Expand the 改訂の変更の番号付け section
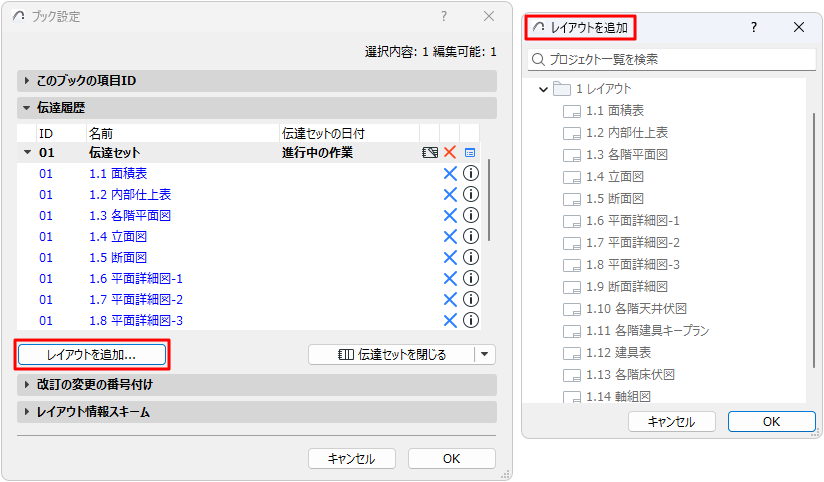The width and height of the screenshot is (824, 482). coord(26,384)
